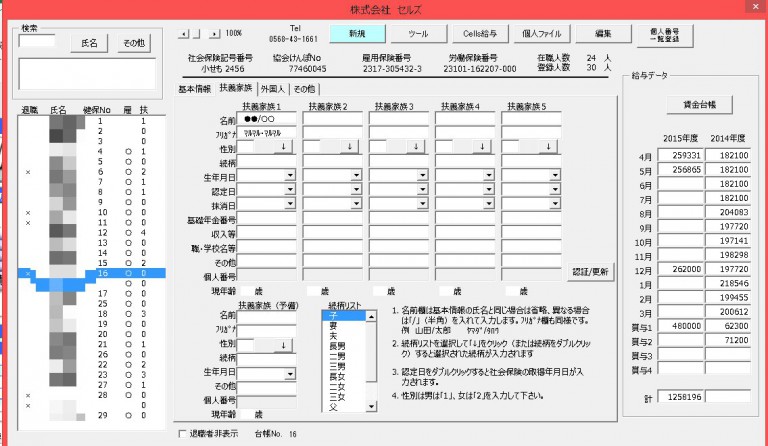
Task: Click the 扶養家族1 続柄 field
Action: pos(266,162)
